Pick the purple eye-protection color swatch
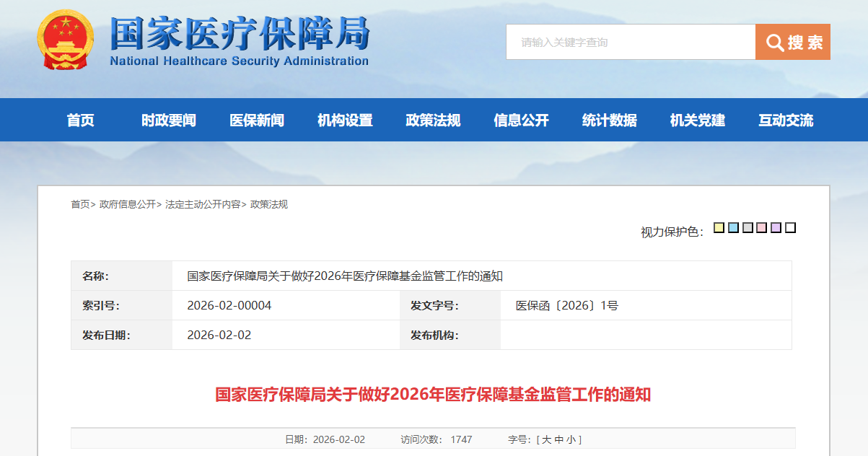 pyautogui.click(x=776, y=228)
